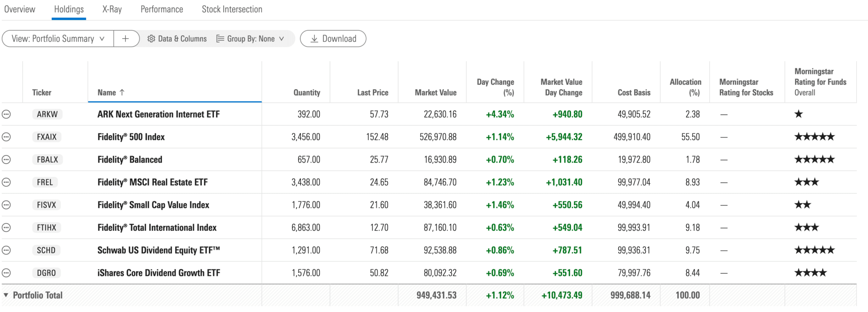Open row options menu for FTIHX
This screenshot has height=312, width=868.
click(x=6, y=228)
